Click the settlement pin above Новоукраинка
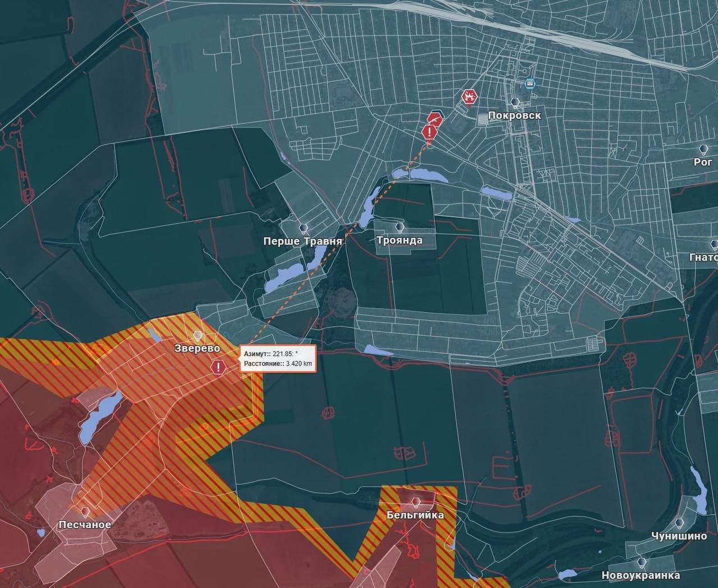Image resolution: width=718 pixels, height=588 pixels. pos(641,562)
